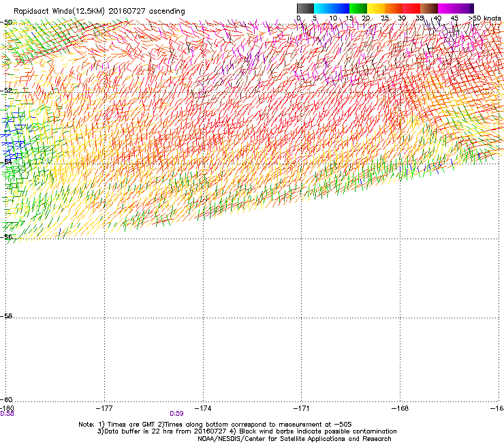Click the gray 0-5 knots legend segment
The width and height of the screenshot is (504, 443).
point(305,8)
